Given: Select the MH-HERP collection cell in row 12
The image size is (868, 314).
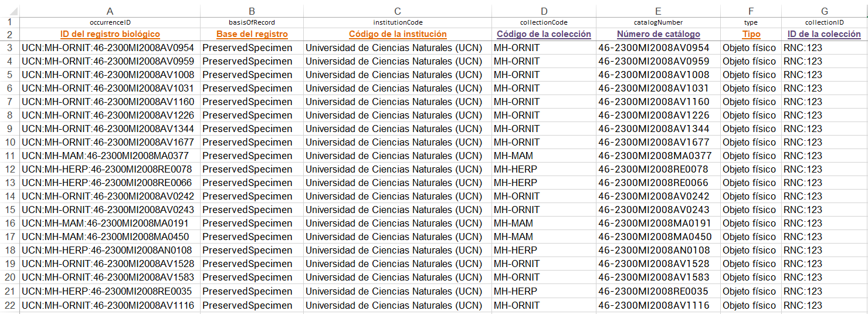Looking at the screenshot, I should (544, 169).
